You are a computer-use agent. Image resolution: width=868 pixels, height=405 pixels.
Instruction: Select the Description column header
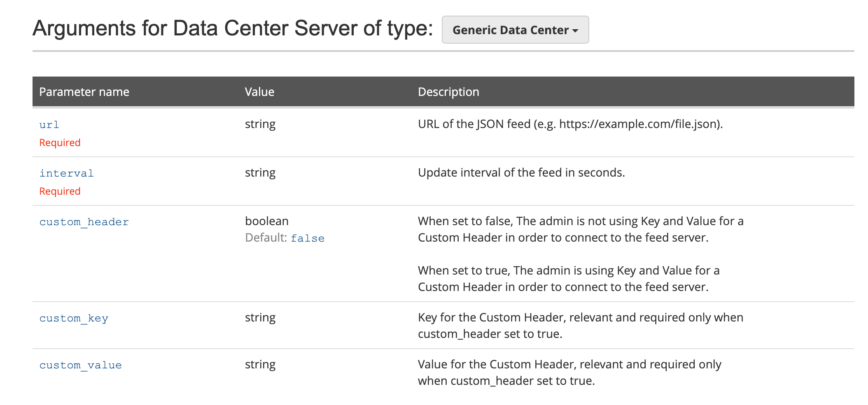(x=448, y=91)
